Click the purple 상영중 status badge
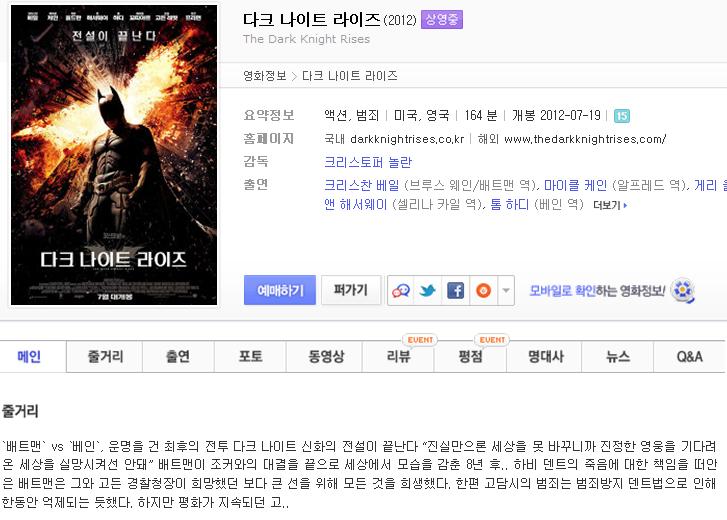Screen dimensions: 727x520 [x=442, y=19]
